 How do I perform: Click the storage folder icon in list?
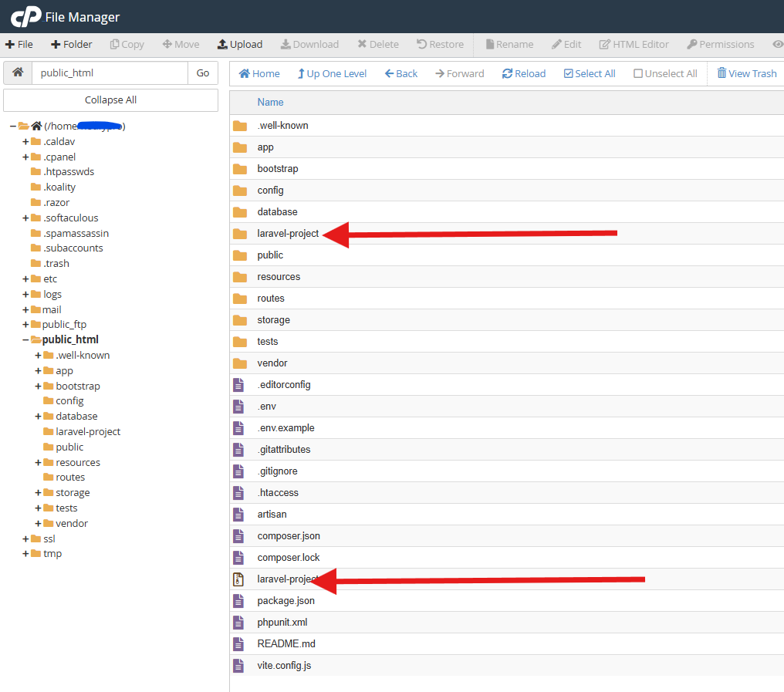[240, 320]
